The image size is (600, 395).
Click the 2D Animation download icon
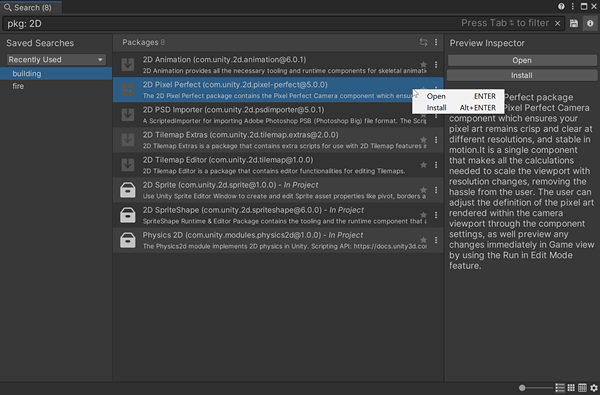[x=128, y=65]
